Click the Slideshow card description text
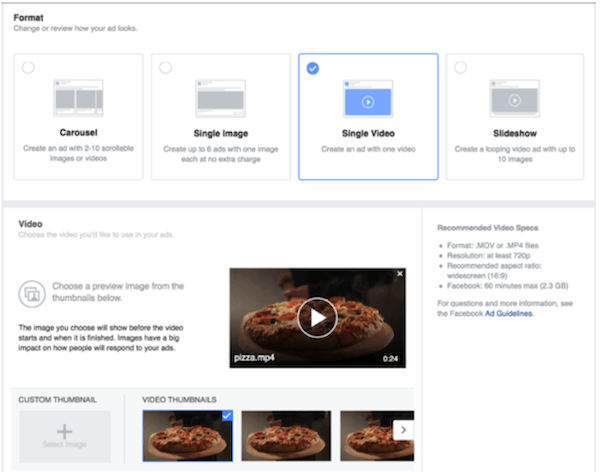 [x=515, y=153]
